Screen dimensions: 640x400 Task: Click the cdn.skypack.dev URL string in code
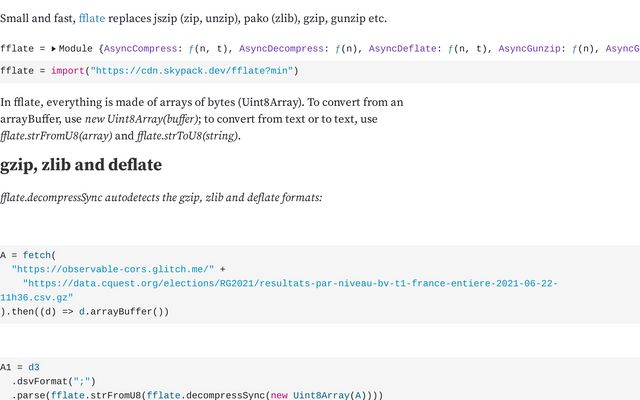(192, 71)
